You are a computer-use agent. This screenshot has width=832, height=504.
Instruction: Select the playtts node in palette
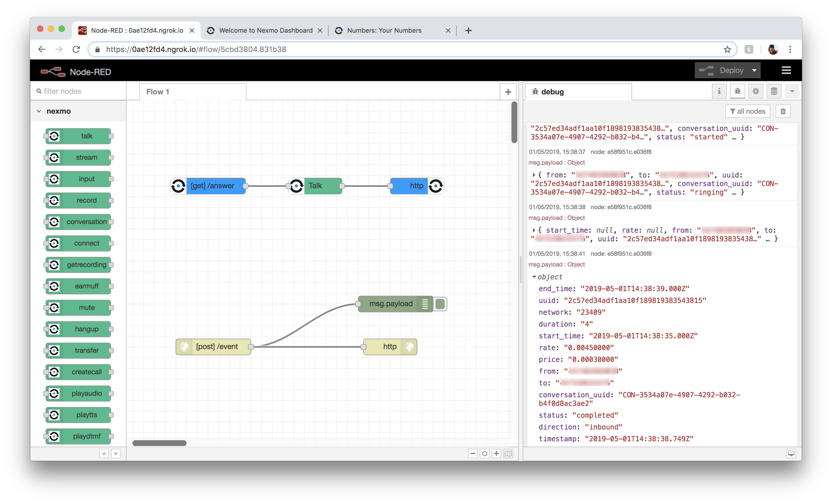[78, 415]
